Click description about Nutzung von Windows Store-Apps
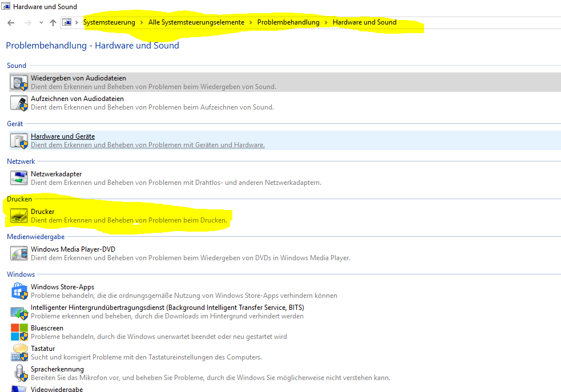This screenshot has width=561, height=392. pyautogui.click(x=184, y=296)
